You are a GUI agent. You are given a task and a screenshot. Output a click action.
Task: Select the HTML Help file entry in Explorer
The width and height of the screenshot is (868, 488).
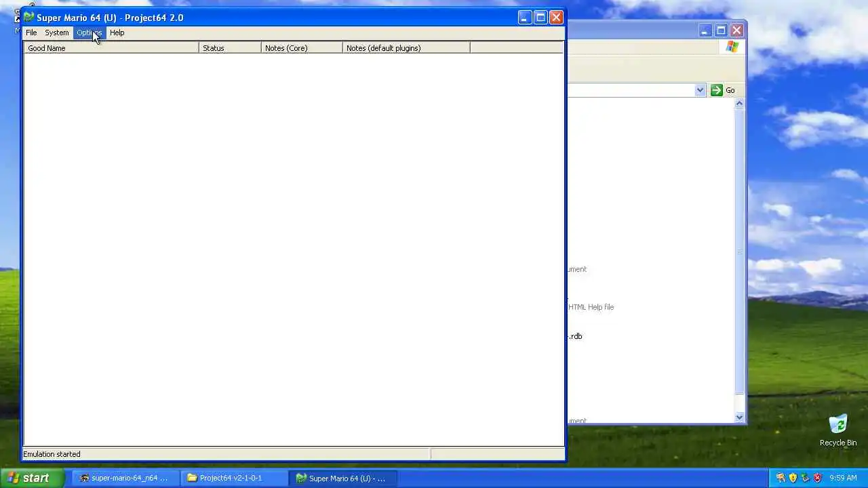591,307
